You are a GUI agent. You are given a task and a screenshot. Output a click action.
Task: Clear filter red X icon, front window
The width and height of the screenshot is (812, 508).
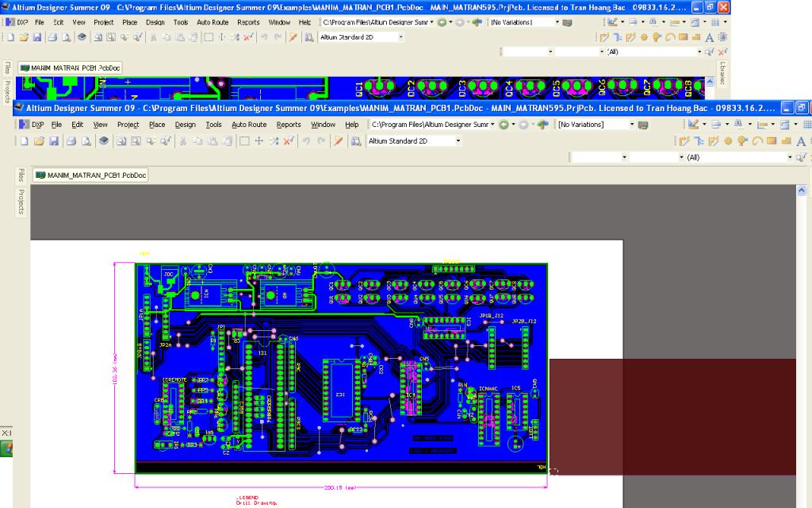tap(289, 141)
